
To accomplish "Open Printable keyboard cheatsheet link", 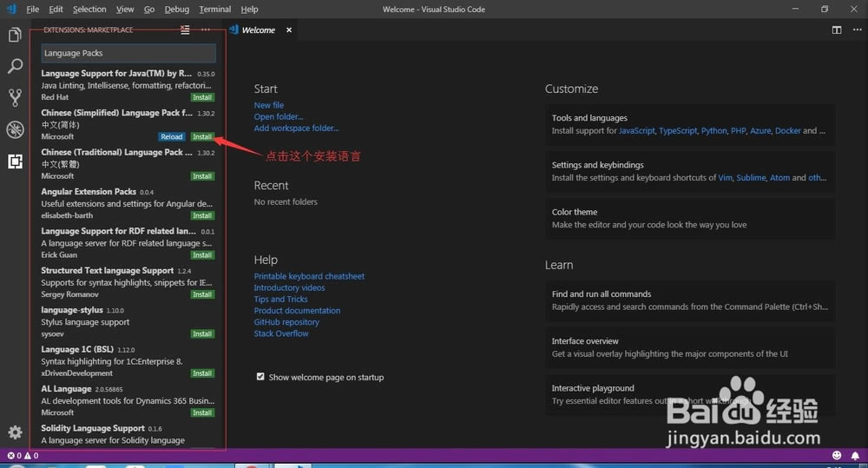I will tap(309, 276).
